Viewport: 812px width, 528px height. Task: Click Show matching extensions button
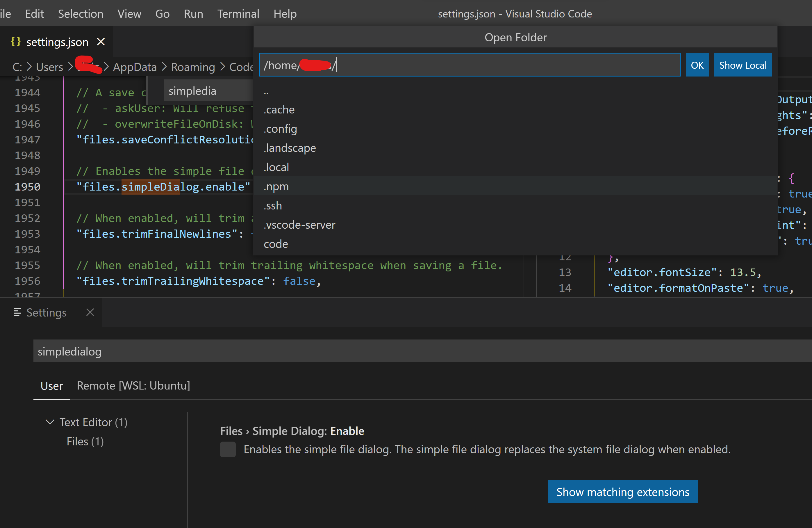pos(623,491)
